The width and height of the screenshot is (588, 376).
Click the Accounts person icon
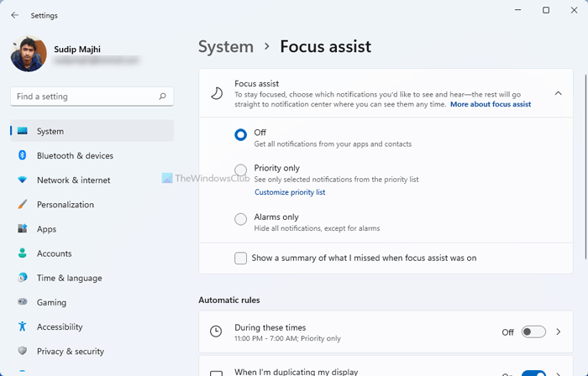point(22,253)
